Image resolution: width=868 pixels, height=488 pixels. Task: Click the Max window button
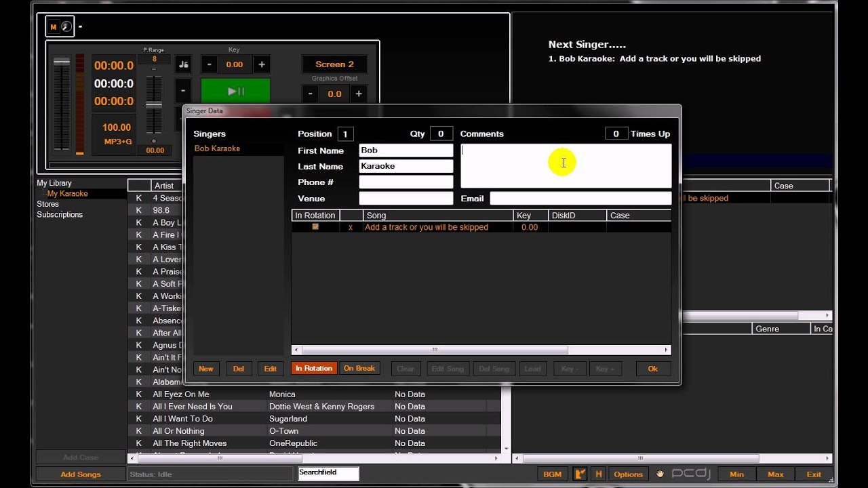coord(776,474)
